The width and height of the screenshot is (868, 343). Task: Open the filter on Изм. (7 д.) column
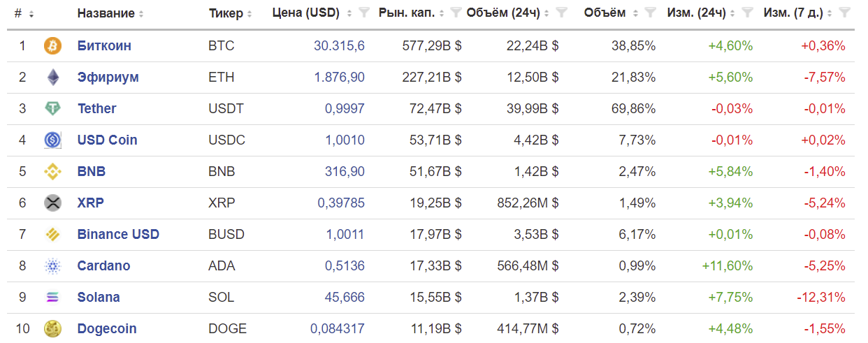844,13
